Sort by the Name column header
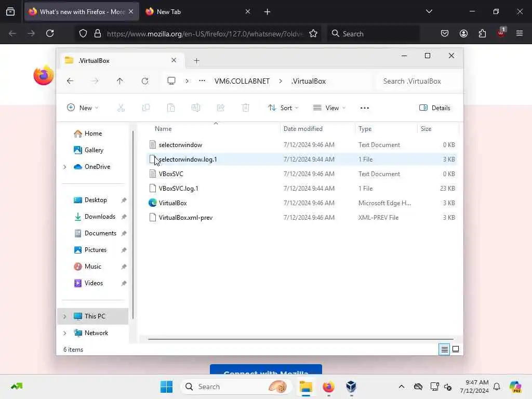The width and height of the screenshot is (532, 399). 163,129
